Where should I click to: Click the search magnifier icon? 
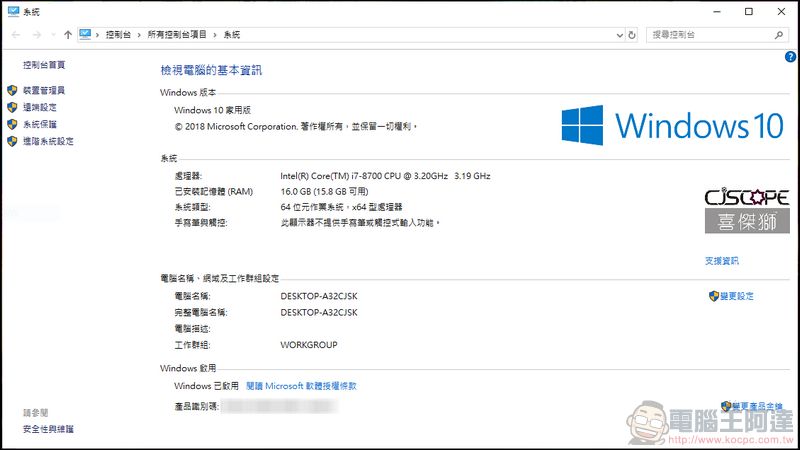[x=779, y=35]
